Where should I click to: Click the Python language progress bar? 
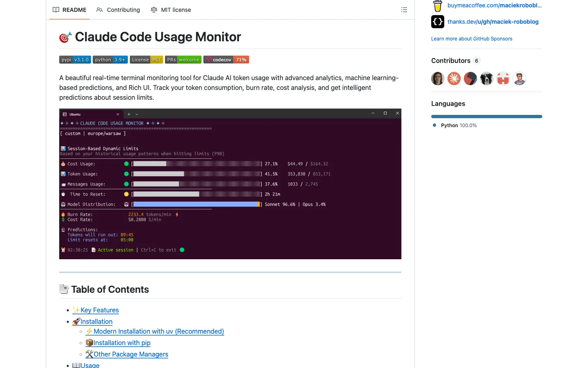pos(487,117)
